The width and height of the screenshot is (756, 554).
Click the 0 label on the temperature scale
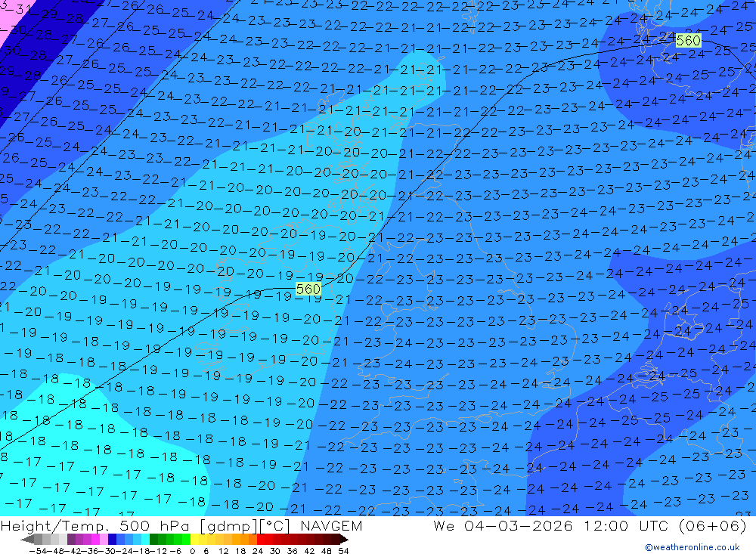(192, 551)
